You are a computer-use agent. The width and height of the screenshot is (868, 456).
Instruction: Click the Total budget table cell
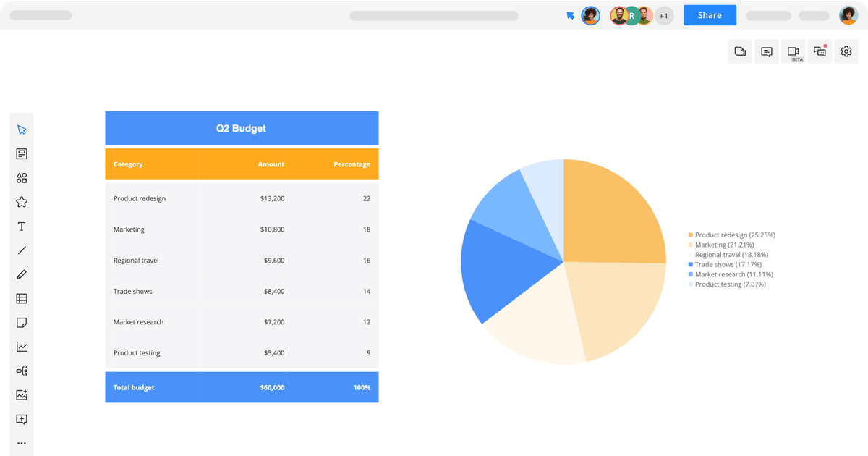coord(133,387)
